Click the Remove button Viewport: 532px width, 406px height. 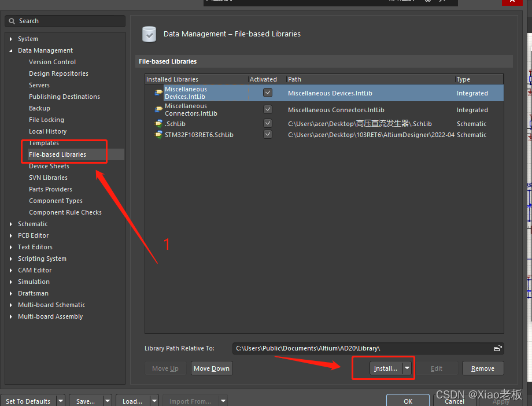click(x=483, y=368)
